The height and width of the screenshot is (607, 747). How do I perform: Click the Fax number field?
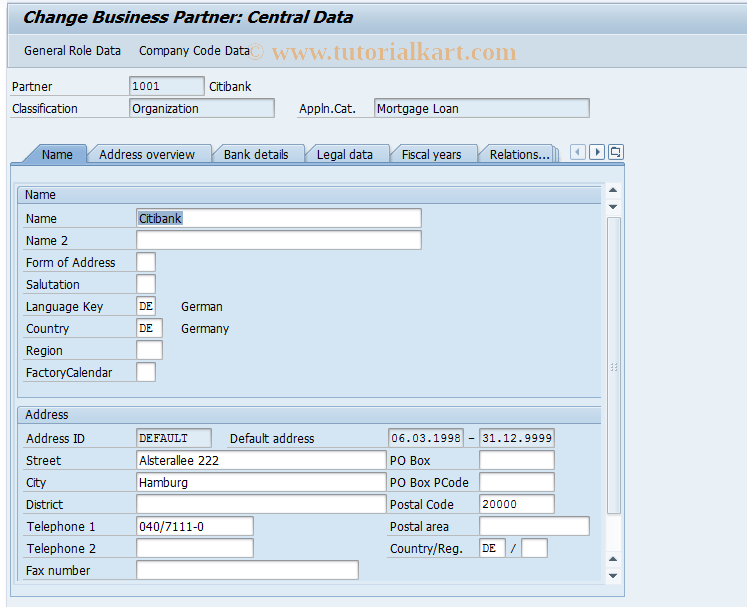(247, 570)
